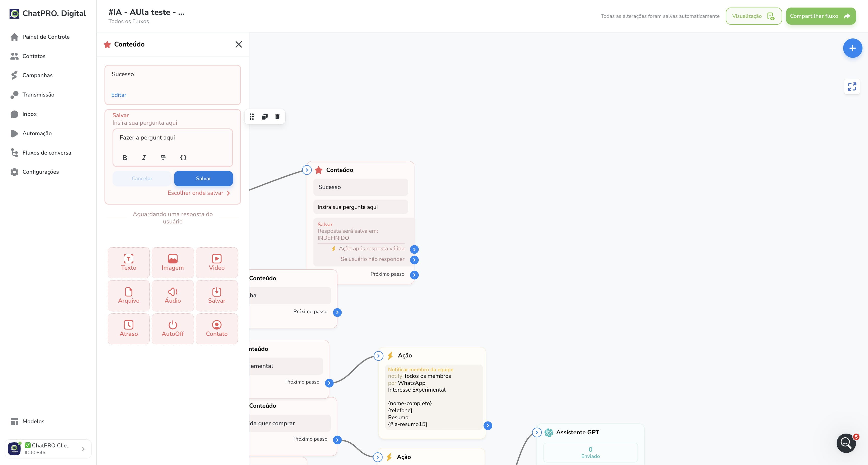
Task: Go to Inbox in sidebar
Action: [x=29, y=114]
